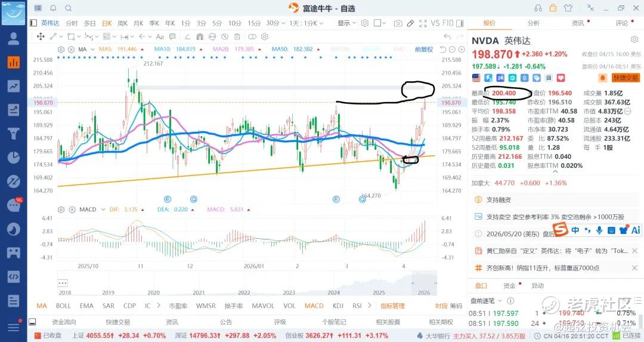Open the pie chart icon in sidebar
644x342 pixels.
point(14,158)
